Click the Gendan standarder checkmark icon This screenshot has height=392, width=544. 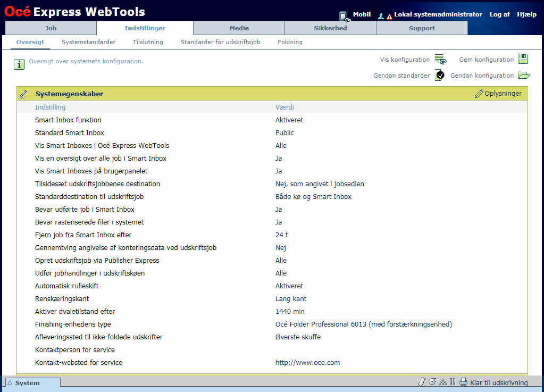tap(440, 76)
